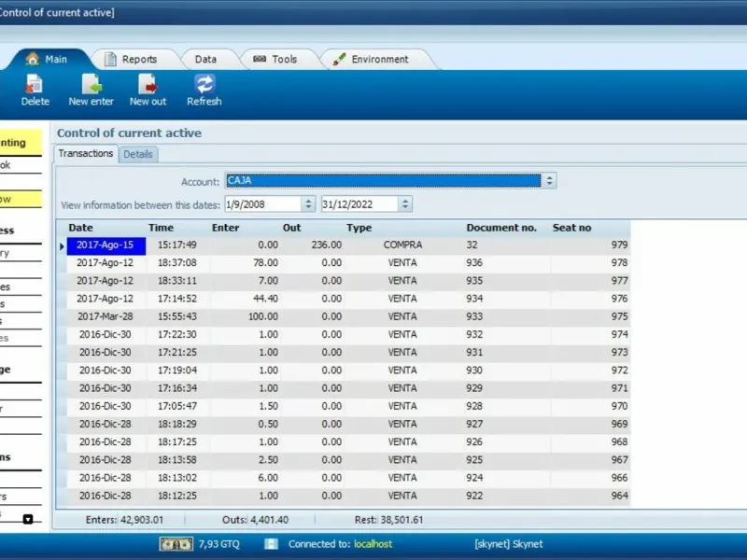This screenshot has height=560, width=747.
Task: Click the start date 1/9/2008 spinner
Action: [308, 204]
